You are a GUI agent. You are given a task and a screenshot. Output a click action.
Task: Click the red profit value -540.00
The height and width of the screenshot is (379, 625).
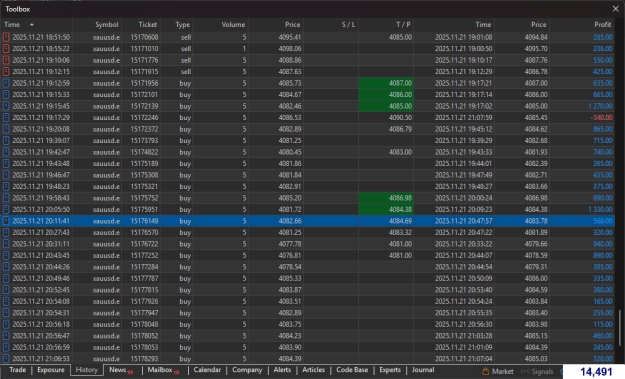pos(601,118)
